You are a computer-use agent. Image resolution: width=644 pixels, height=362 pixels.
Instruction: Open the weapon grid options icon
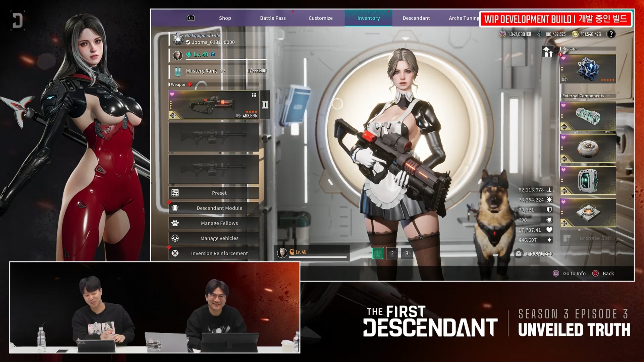click(x=254, y=95)
